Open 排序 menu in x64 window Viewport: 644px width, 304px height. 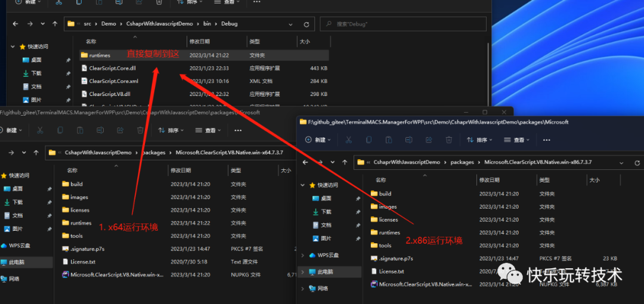pos(171,130)
